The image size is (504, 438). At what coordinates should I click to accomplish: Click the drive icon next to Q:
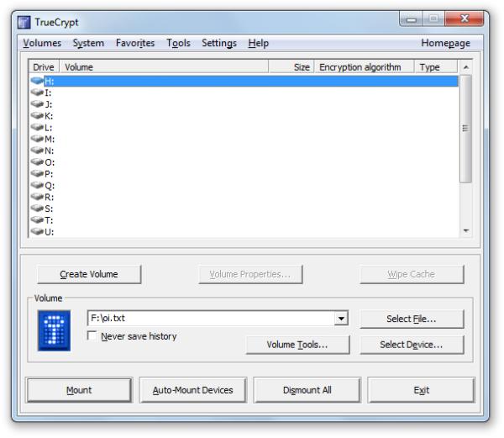(x=37, y=185)
